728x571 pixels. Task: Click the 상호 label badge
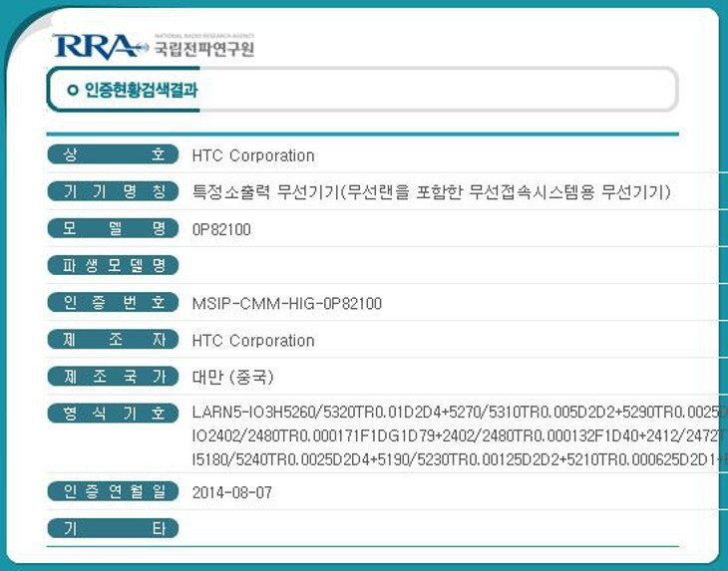click(x=113, y=154)
